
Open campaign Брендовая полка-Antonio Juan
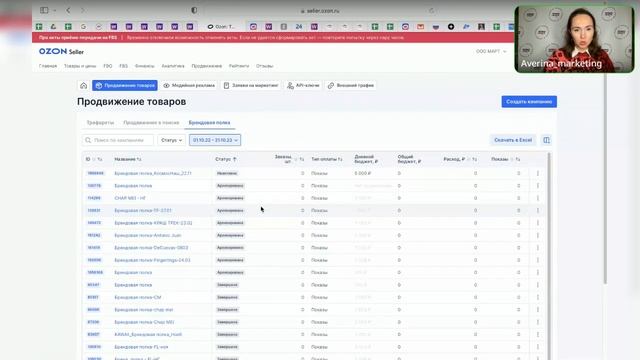[x=147, y=235]
